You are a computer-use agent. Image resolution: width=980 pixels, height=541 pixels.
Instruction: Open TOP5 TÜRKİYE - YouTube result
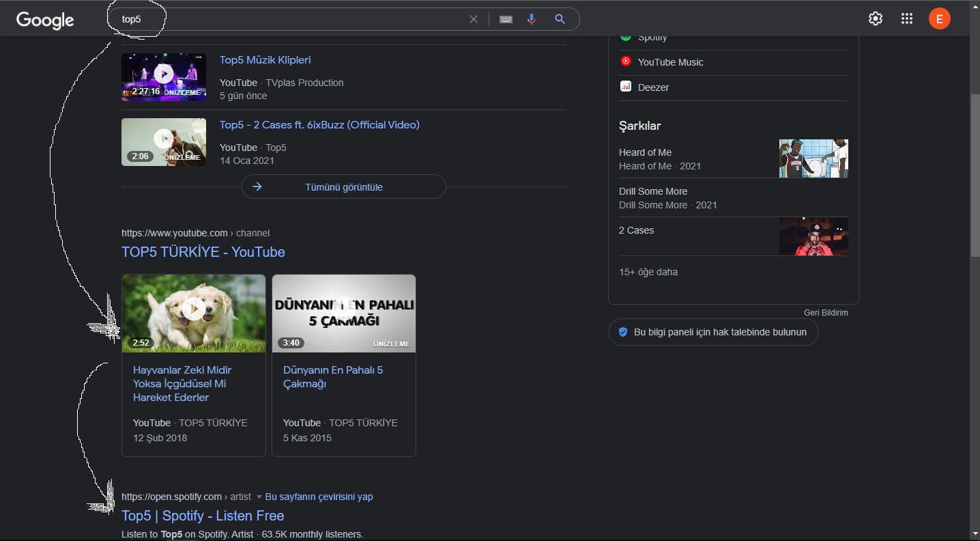203,252
